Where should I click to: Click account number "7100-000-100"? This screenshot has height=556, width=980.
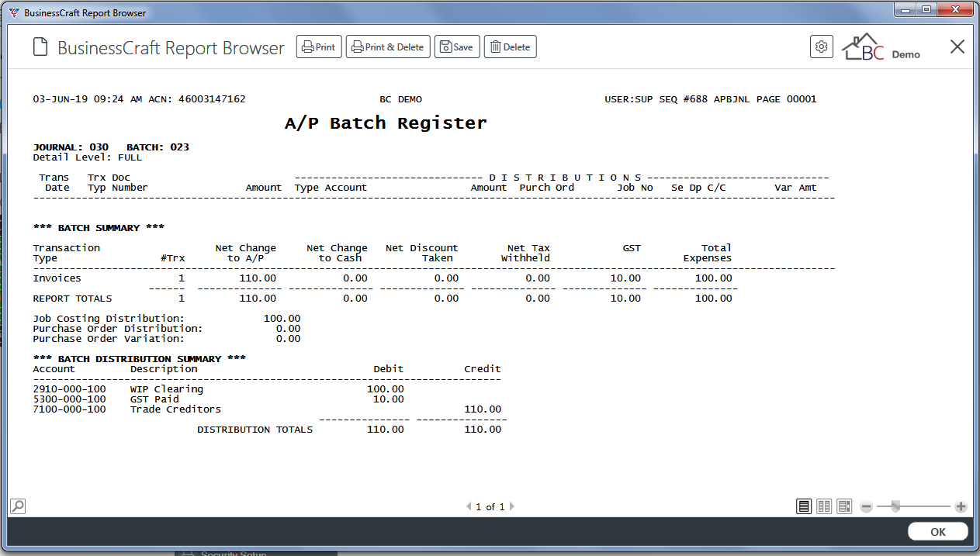pyautogui.click(x=70, y=409)
